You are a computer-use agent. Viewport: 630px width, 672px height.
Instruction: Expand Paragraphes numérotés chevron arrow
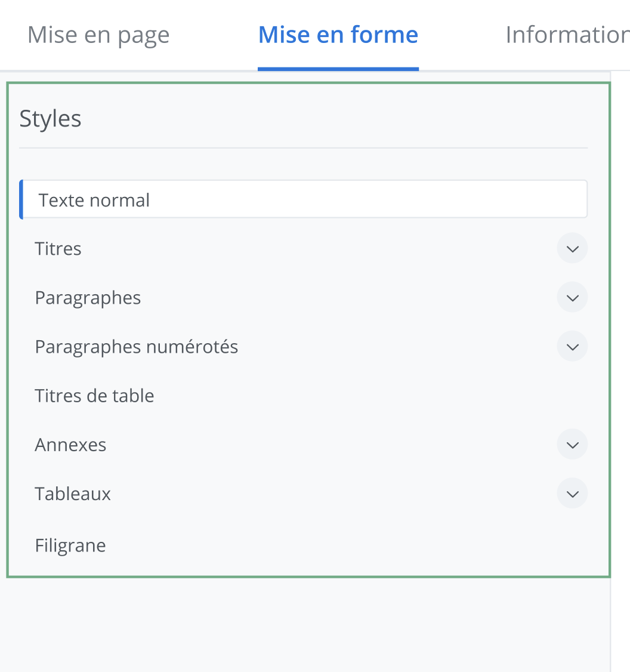click(572, 346)
